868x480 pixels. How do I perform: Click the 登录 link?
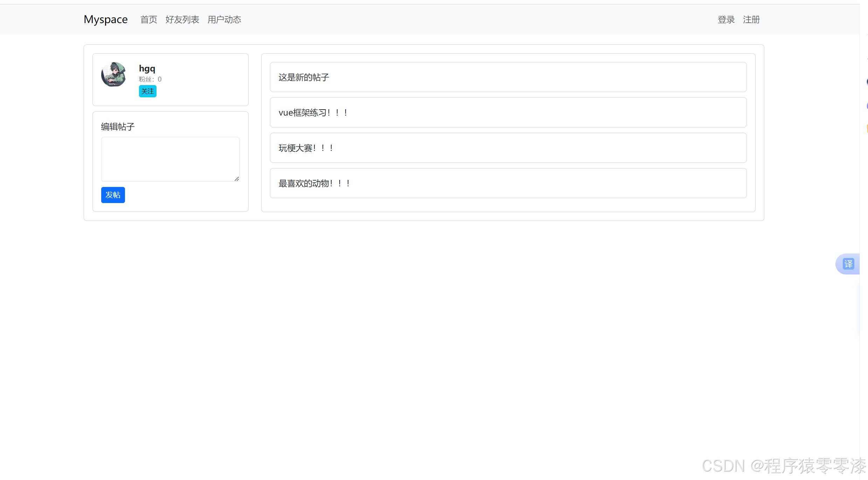coord(726,20)
